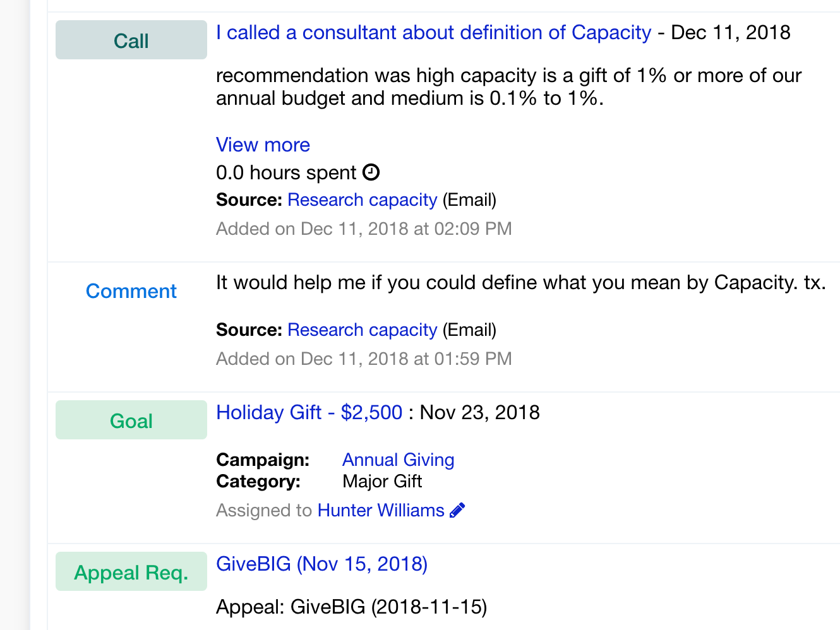This screenshot has height=630, width=840.
Task: Click the Major Gift category value
Action: (x=382, y=481)
